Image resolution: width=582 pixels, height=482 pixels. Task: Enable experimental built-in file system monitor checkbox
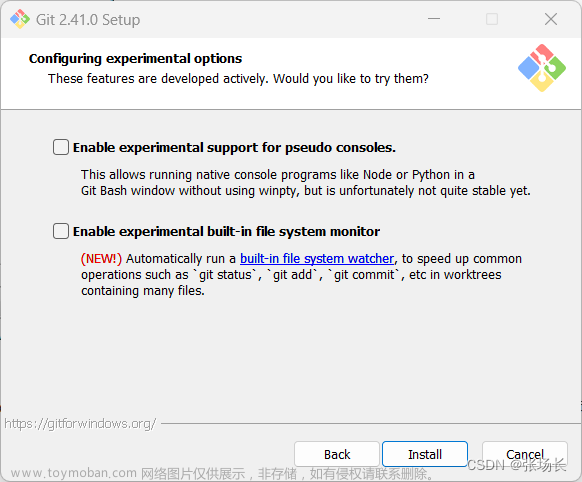click(x=61, y=231)
